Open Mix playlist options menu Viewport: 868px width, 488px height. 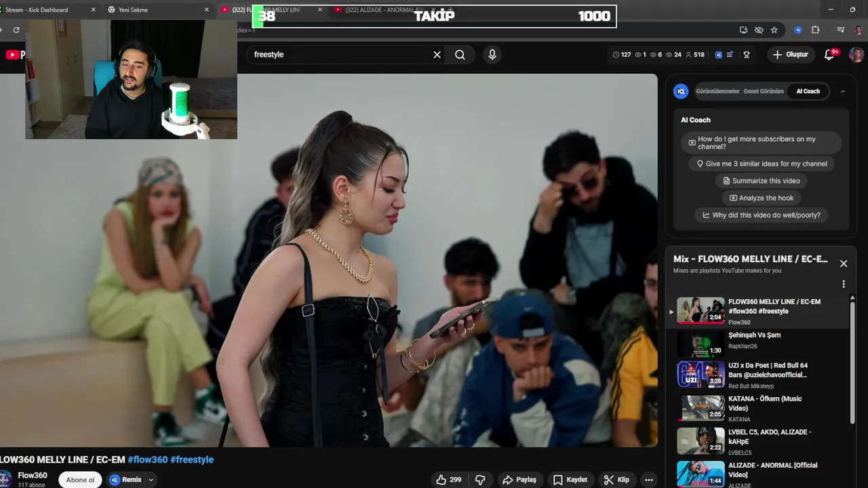coord(844,284)
